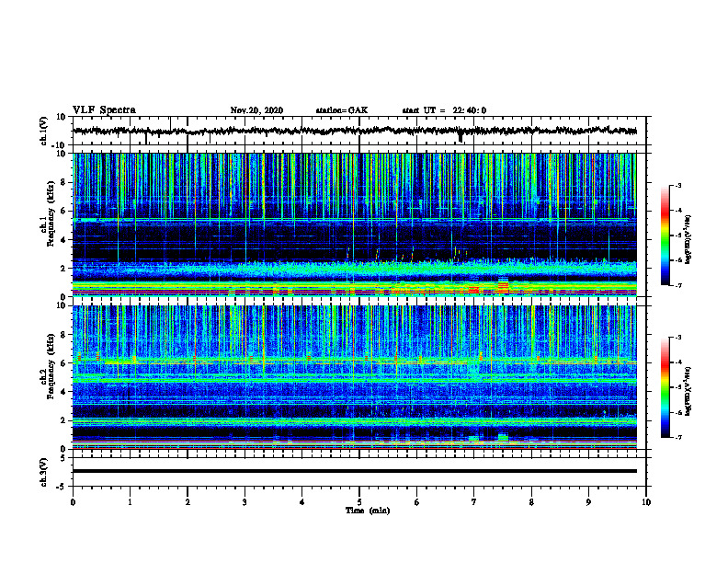The height and width of the screenshot is (563, 728).
Task: Click time axis tick "5"
Action: pos(359,502)
